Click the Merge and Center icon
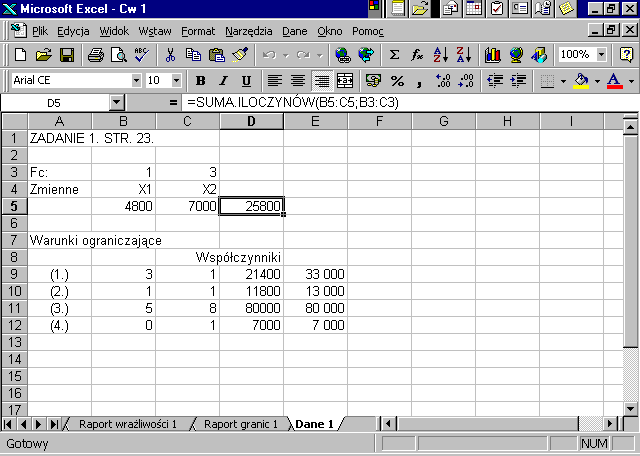The height and width of the screenshot is (456, 640). [344, 80]
